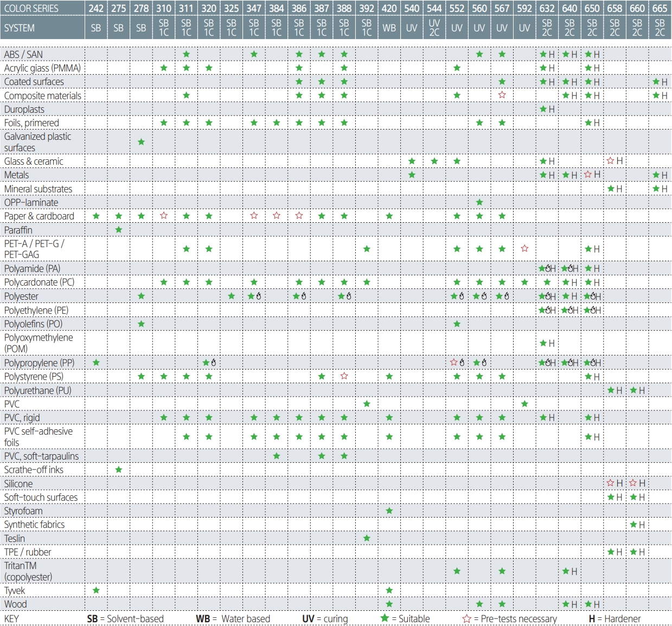Screen dimensions: 672x626
Task: Click the red outlined star in Polystyrene row
Action: (x=344, y=376)
